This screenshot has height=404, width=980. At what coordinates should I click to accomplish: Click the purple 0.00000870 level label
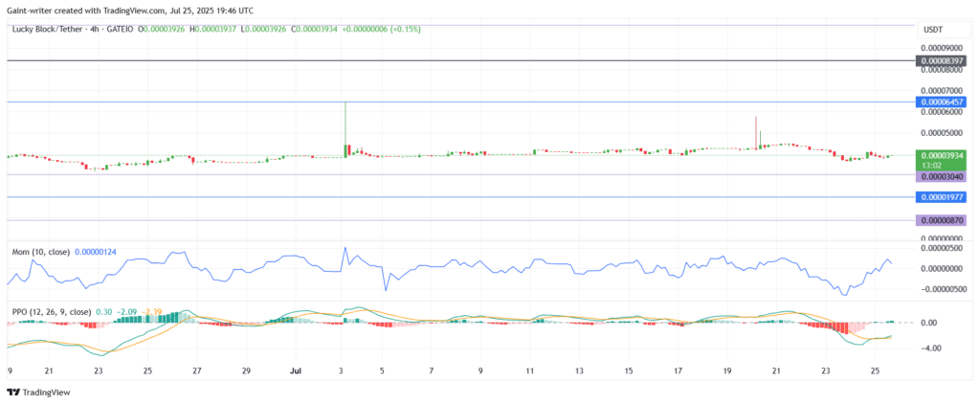[x=941, y=220]
